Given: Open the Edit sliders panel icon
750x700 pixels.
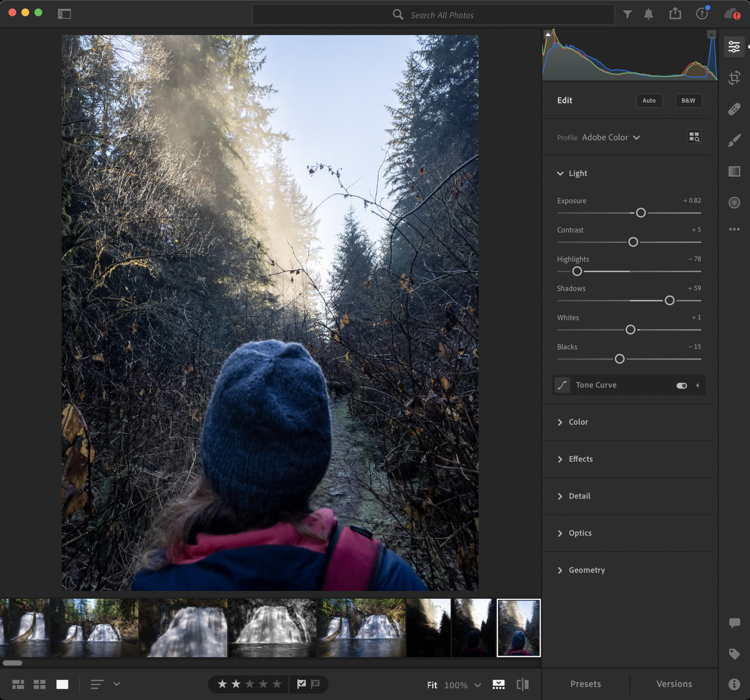Looking at the screenshot, I should 734,47.
